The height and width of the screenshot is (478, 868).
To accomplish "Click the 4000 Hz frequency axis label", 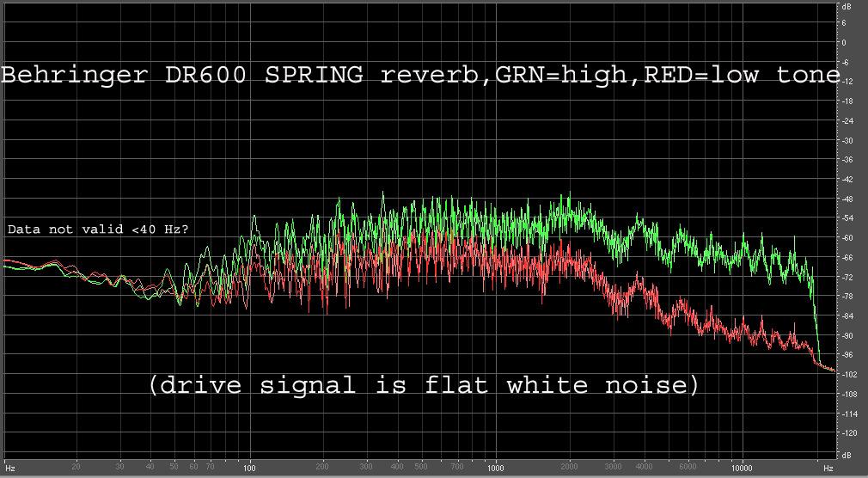I will [644, 467].
